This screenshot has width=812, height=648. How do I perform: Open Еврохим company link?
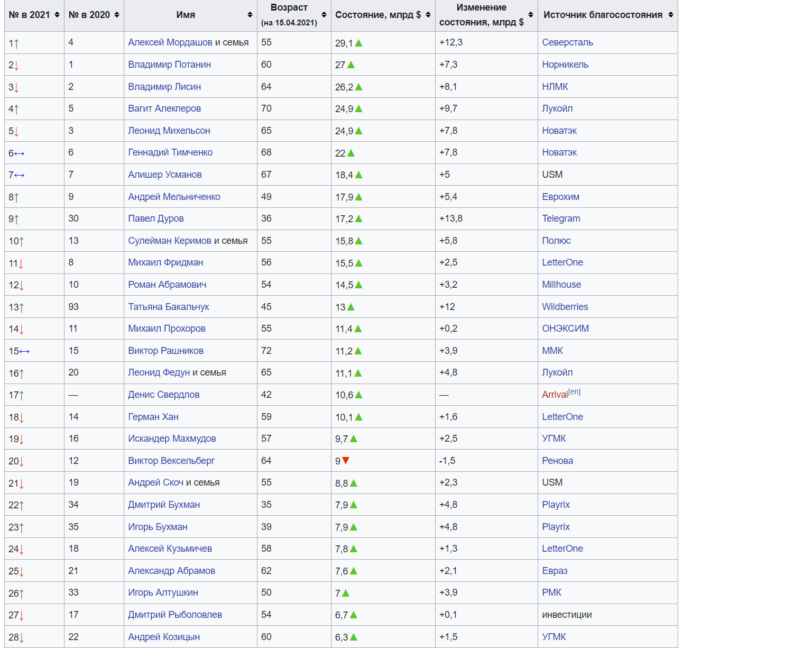pos(560,197)
